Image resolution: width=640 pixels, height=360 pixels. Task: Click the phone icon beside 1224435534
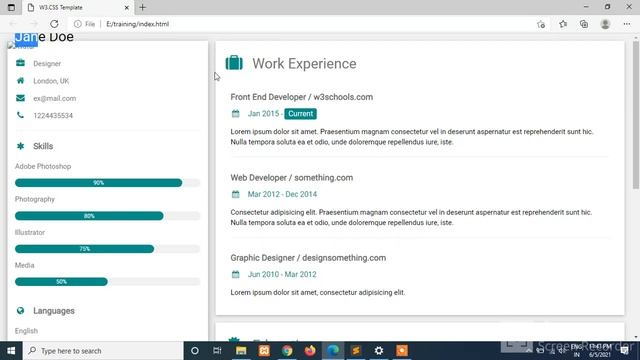click(x=20, y=115)
